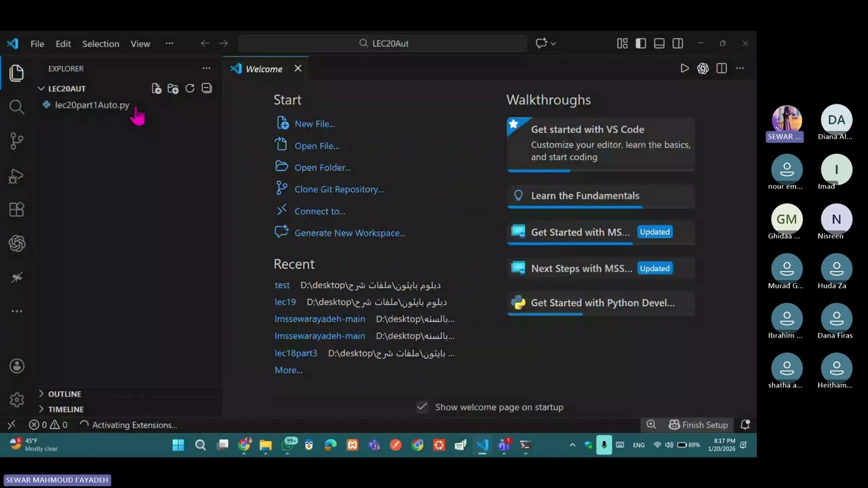Click Generate New Workspace link
This screenshot has width=868, height=488.
pyautogui.click(x=350, y=232)
